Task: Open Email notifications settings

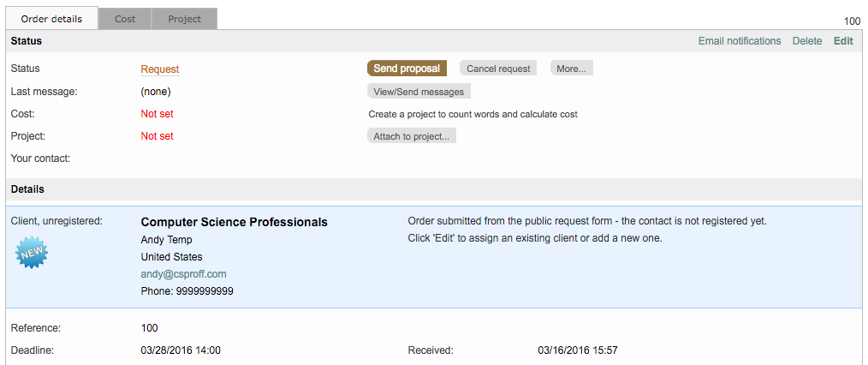Action: coord(740,41)
